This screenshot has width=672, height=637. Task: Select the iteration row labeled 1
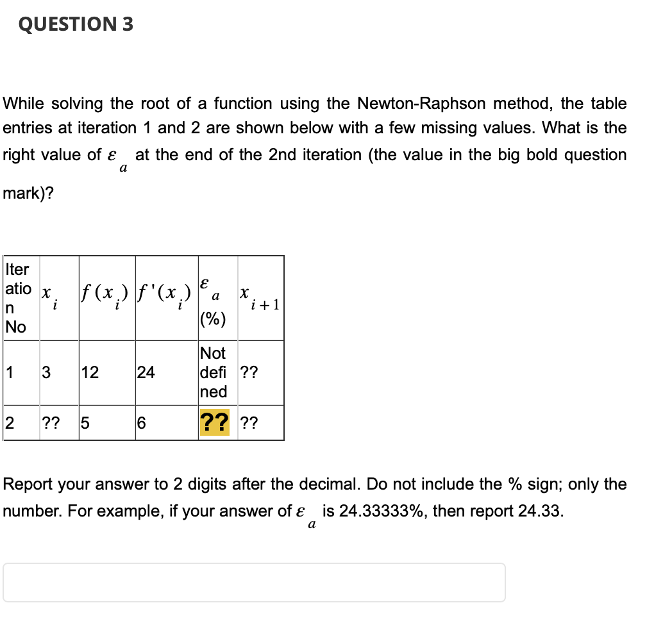tap(11, 373)
